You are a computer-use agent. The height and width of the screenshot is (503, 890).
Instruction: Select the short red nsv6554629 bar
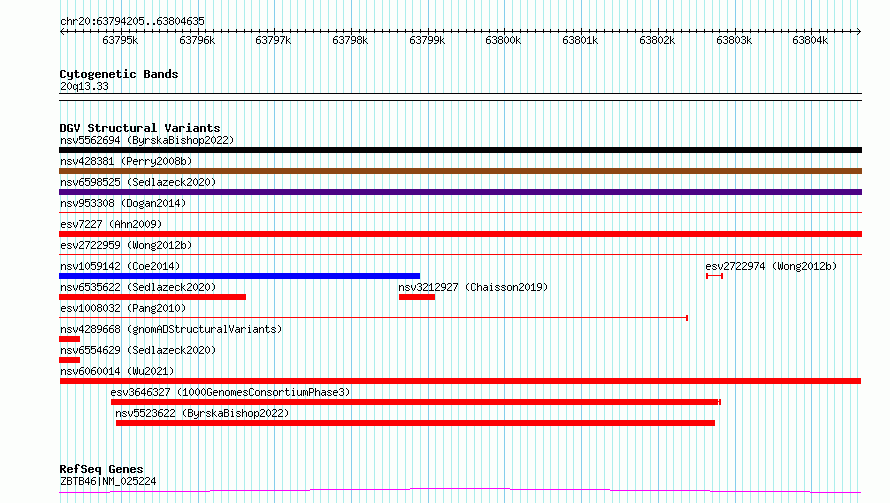tap(69, 360)
